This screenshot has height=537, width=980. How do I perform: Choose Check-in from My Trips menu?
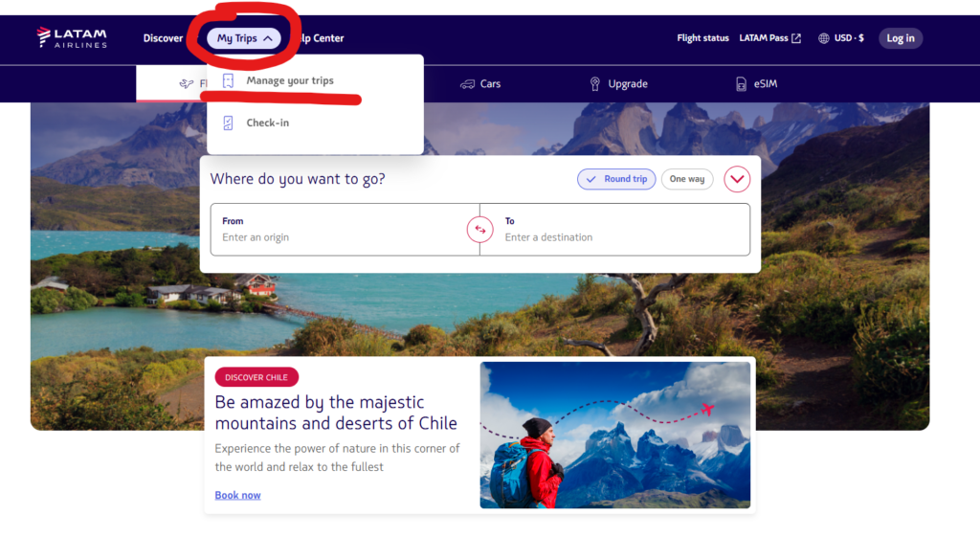point(267,123)
